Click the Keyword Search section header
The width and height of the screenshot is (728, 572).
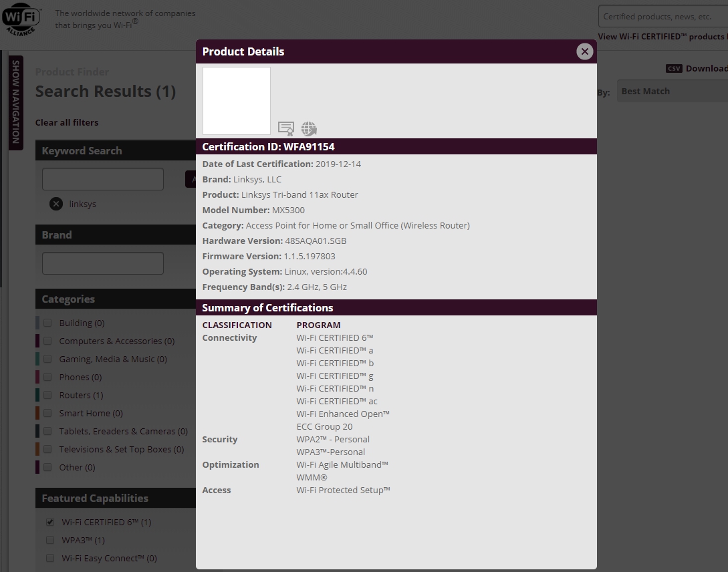pos(116,151)
